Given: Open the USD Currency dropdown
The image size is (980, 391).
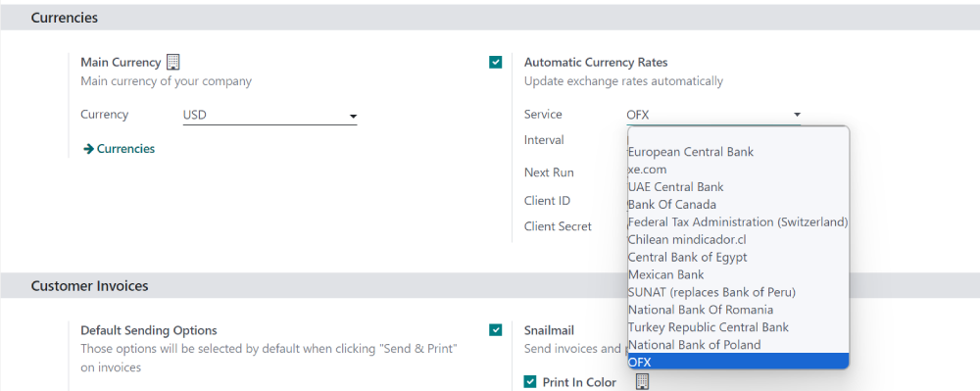Looking at the screenshot, I should [x=269, y=116].
